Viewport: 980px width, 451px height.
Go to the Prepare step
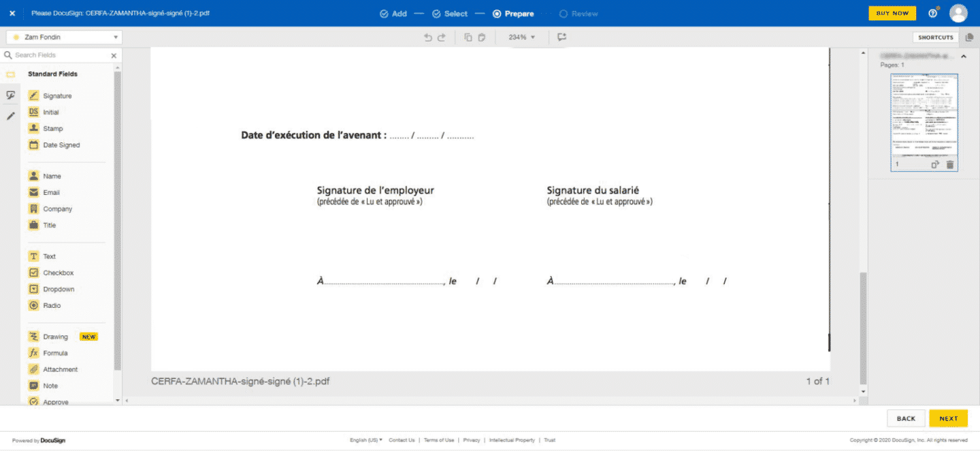coord(513,14)
